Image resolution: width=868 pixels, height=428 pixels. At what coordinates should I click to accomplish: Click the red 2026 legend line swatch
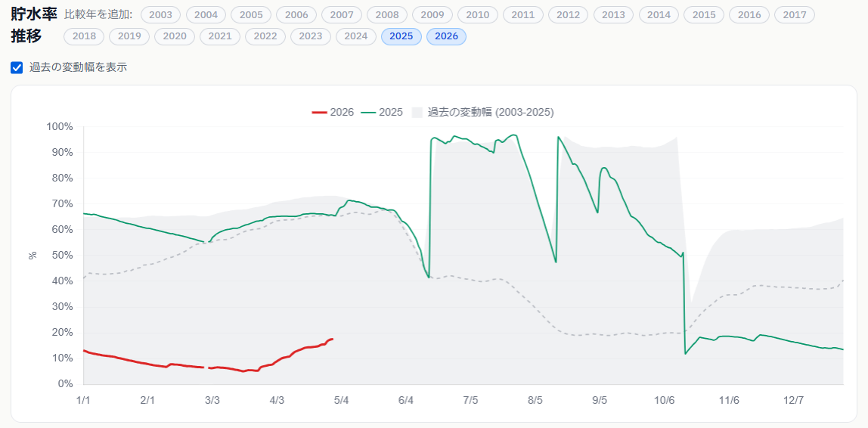319,112
